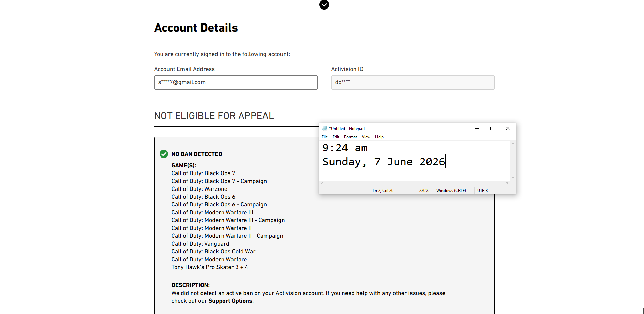Minimize the Notepad window
This screenshot has width=644, height=314.
477,128
